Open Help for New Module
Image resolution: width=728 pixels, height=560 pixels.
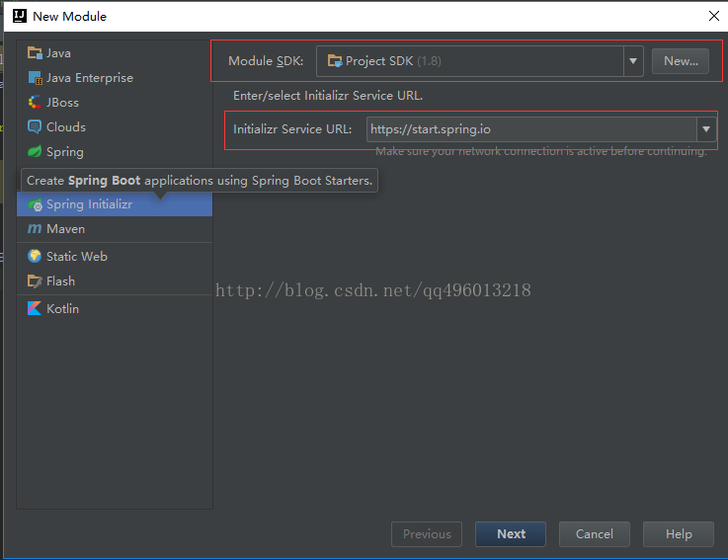click(679, 534)
